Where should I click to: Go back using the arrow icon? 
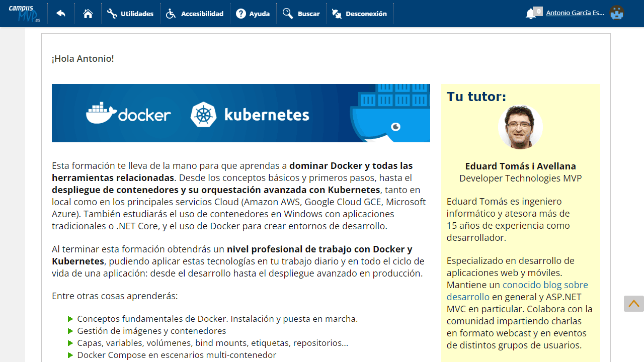(x=61, y=14)
